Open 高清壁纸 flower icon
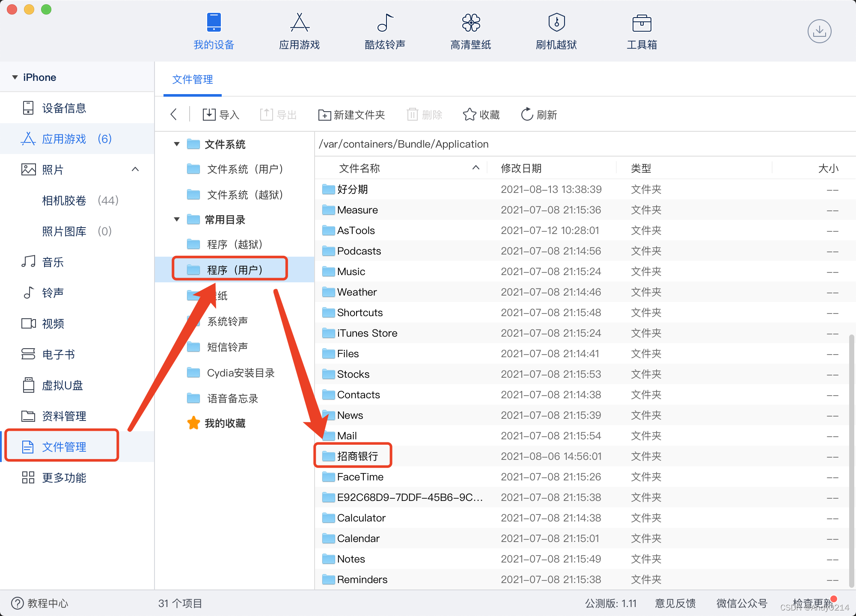The width and height of the screenshot is (856, 616). pyautogui.click(x=471, y=22)
